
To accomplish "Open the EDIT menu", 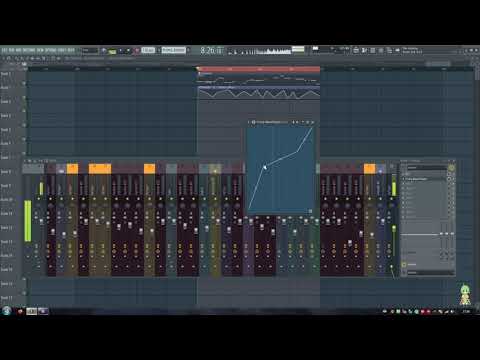I will point(11,50).
